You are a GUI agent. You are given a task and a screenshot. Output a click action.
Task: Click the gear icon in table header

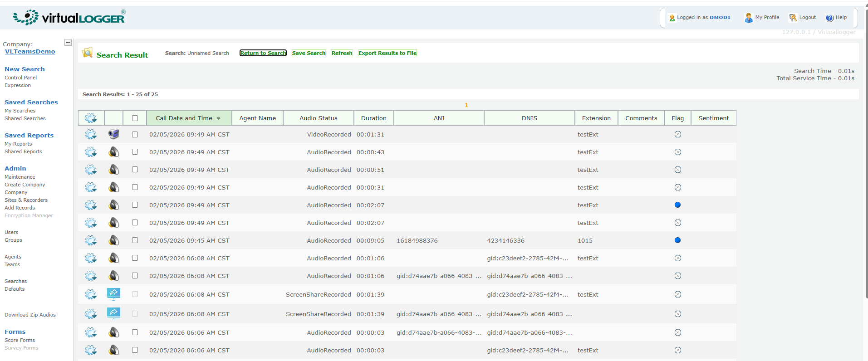pos(91,118)
